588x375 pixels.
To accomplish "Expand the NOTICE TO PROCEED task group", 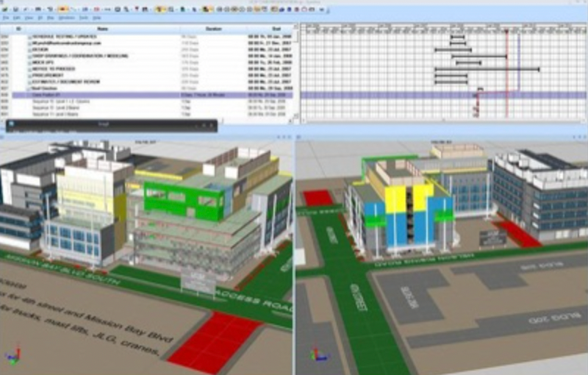I will 29,69.
